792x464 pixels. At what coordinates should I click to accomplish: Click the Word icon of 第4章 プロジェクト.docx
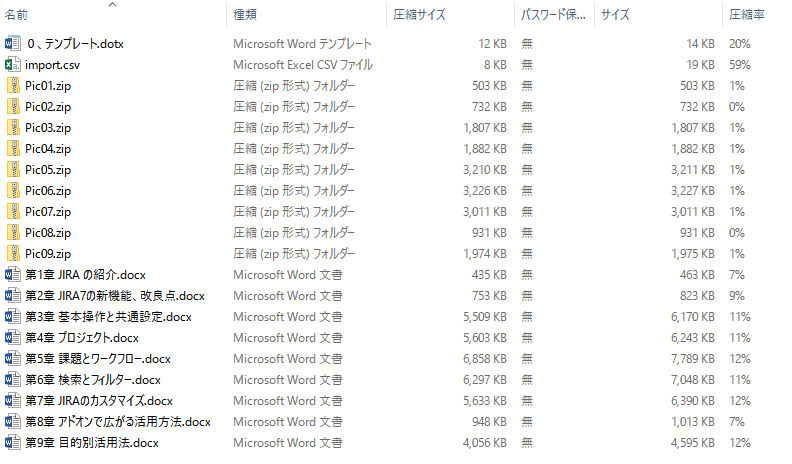(x=13, y=338)
